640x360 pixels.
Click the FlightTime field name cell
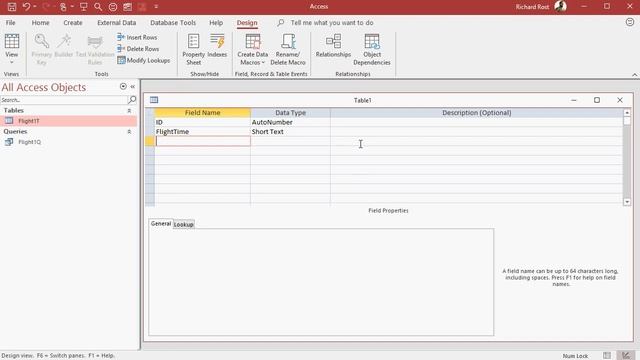pos(202,131)
